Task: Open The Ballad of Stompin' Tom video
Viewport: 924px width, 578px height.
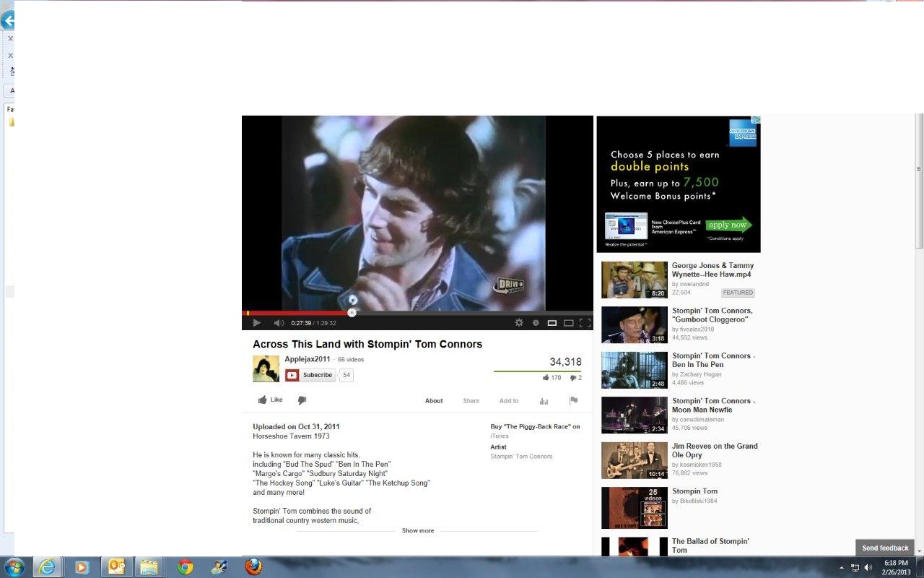Action: point(710,545)
